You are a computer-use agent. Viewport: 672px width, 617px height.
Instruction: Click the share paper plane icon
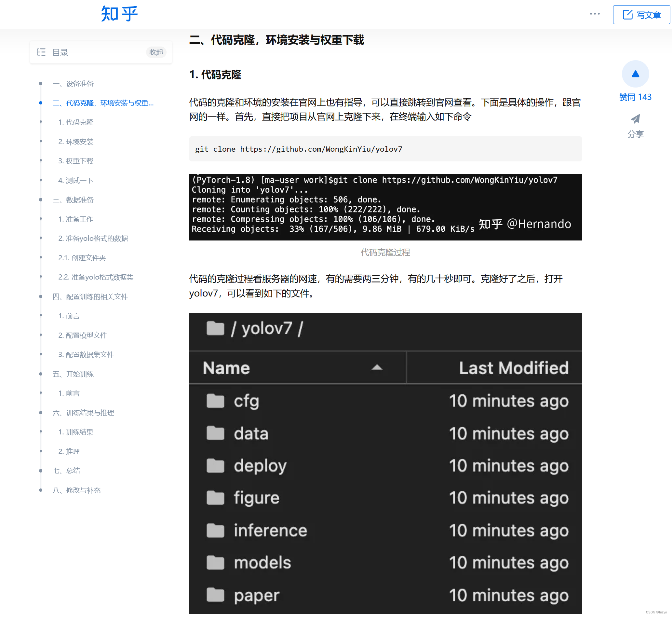635,119
